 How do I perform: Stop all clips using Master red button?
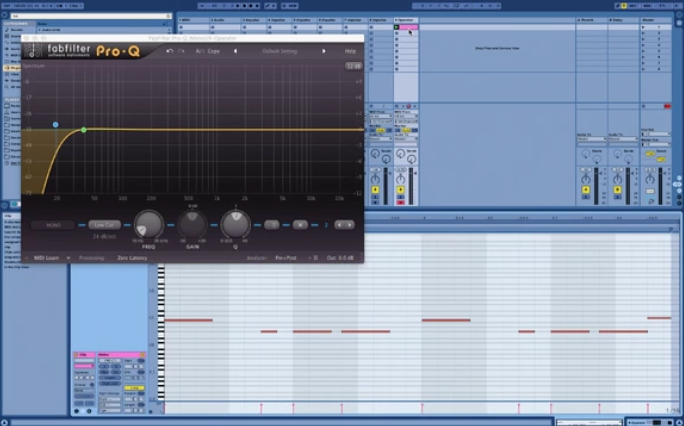coord(667,106)
